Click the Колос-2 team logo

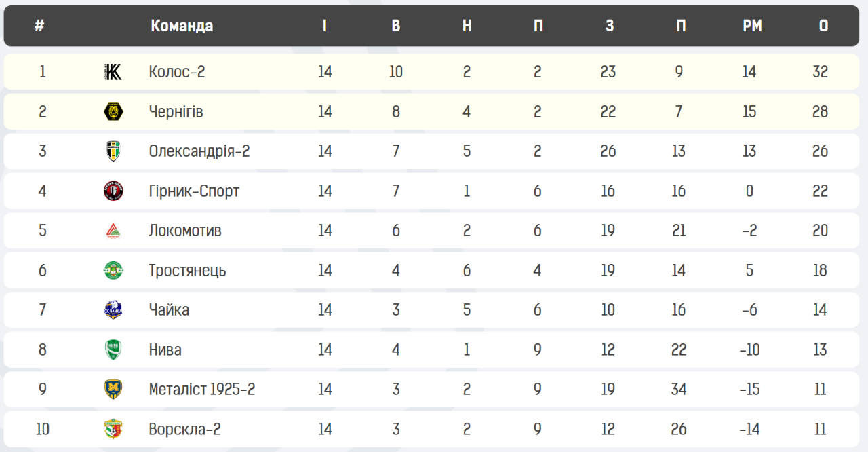(113, 72)
